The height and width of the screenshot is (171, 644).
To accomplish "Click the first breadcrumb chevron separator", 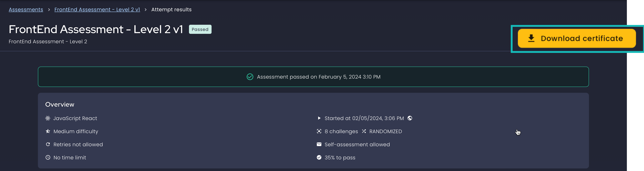I will click(x=49, y=9).
